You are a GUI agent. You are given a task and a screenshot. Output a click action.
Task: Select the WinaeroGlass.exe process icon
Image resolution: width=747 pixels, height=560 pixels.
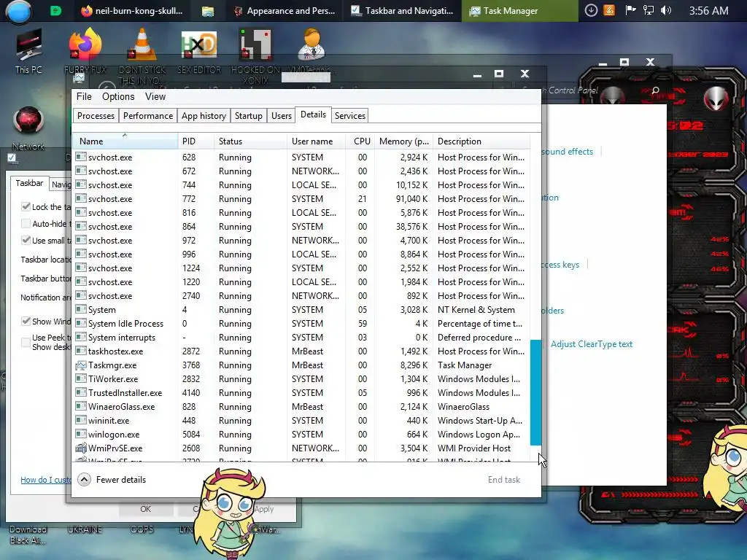pyautogui.click(x=80, y=407)
